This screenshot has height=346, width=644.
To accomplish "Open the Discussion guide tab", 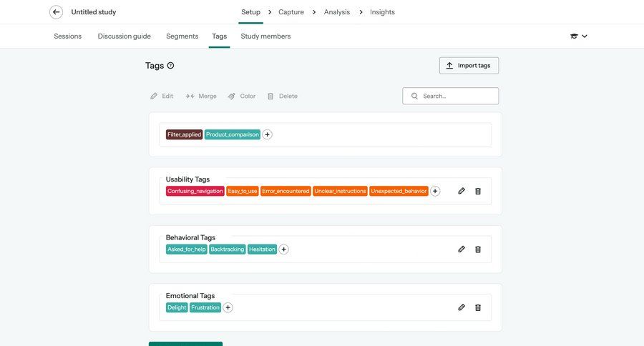I will [x=124, y=36].
